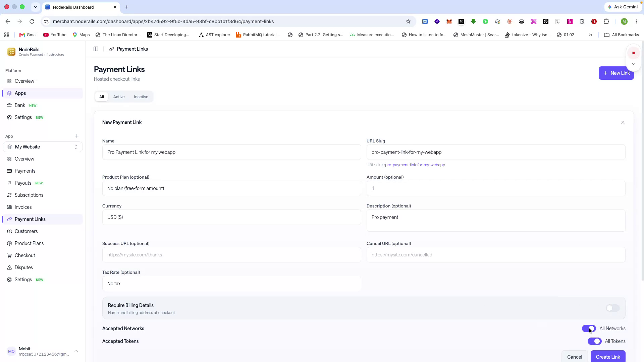
Task: Expand the Mohit account menu
Action: [43, 351]
